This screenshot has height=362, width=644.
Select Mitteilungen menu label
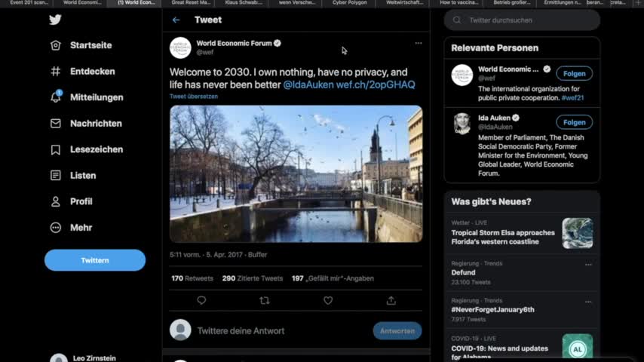tap(97, 97)
